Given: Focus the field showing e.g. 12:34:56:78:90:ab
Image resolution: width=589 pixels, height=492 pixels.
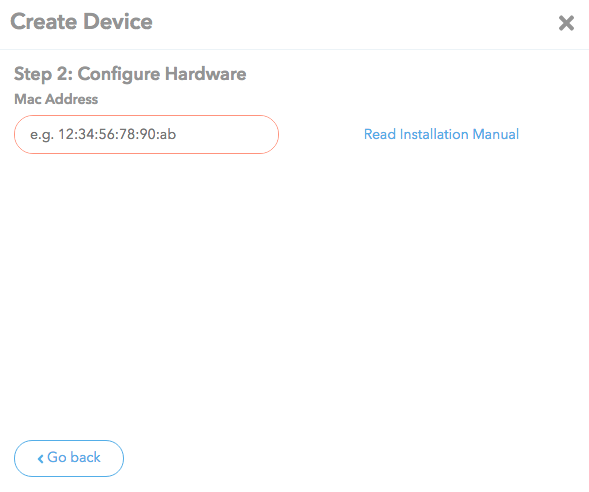Looking at the screenshot, I should (146, 134).
